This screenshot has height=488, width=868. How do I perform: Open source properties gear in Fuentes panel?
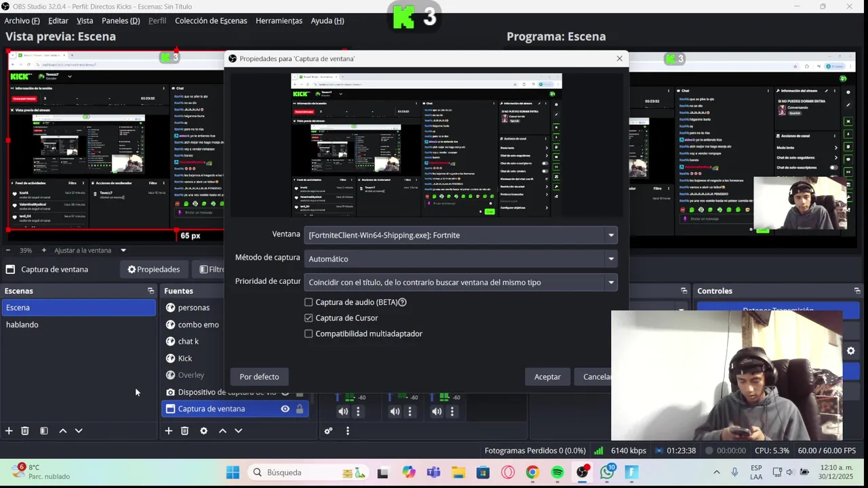(x=203, y=430)
